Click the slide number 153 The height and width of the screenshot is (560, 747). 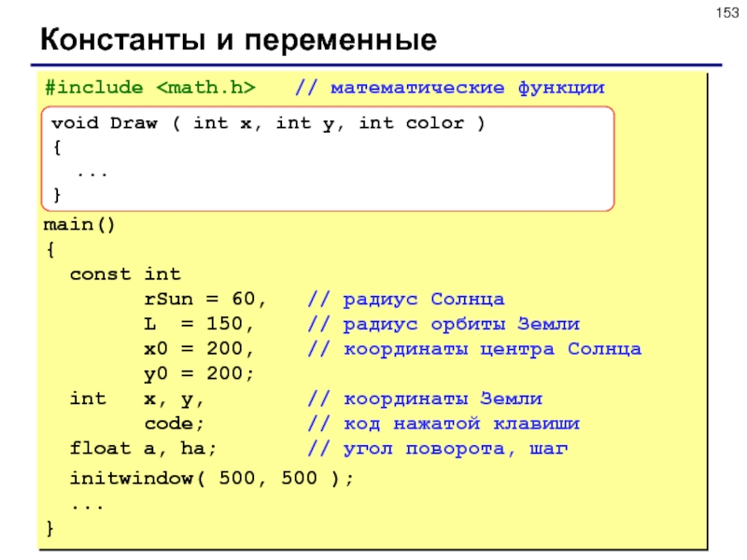tap(727, 13)
